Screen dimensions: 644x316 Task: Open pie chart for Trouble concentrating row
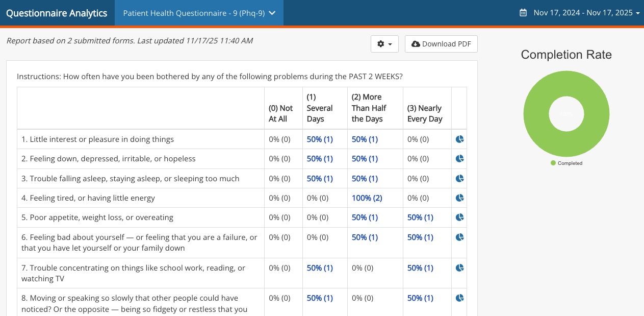pyautogui.click(x=459, y=268)
